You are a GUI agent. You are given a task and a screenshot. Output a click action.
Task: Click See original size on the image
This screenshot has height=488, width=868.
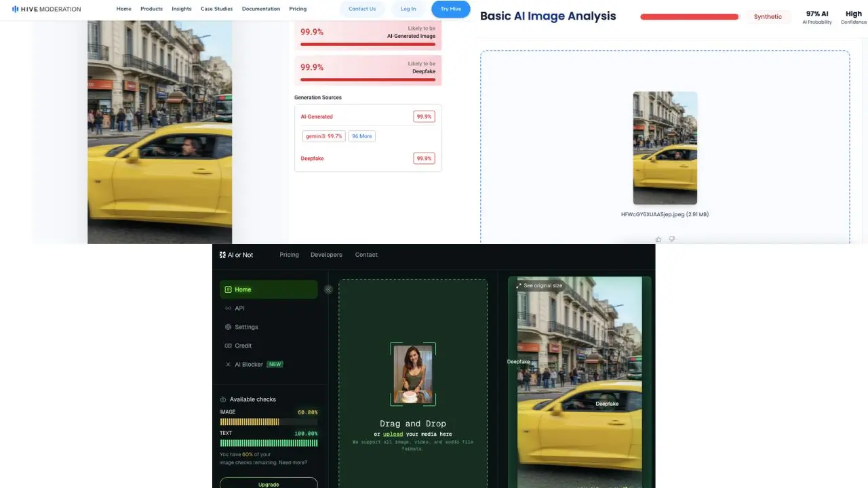(x=539, y=285)
